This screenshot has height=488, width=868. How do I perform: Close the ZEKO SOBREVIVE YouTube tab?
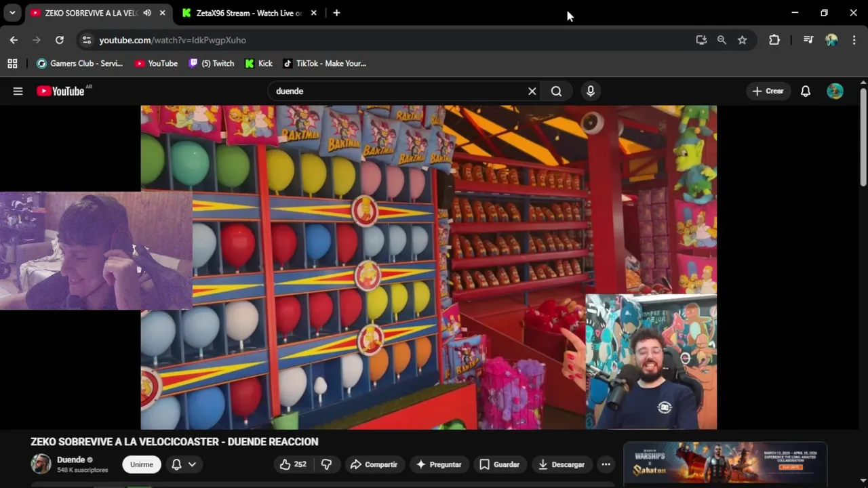coord(162,13)
